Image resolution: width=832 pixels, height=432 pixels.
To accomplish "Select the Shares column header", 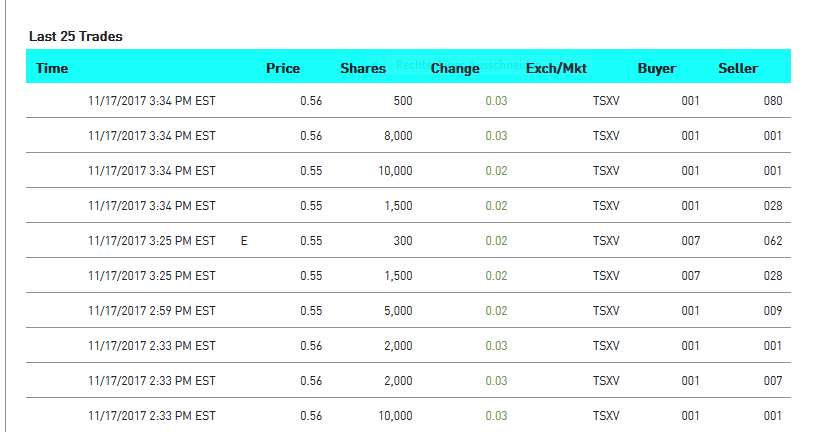I will 363,69.
